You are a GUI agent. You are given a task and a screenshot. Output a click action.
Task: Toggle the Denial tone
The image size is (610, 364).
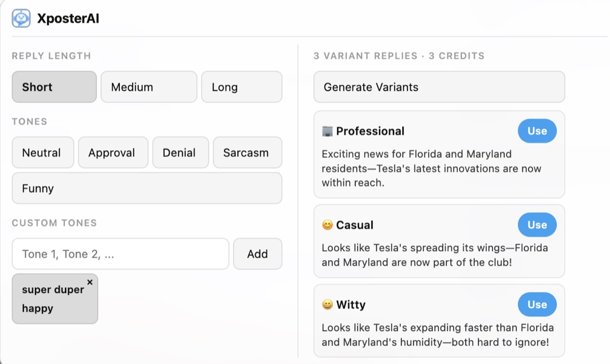click(x=180, y=152)
